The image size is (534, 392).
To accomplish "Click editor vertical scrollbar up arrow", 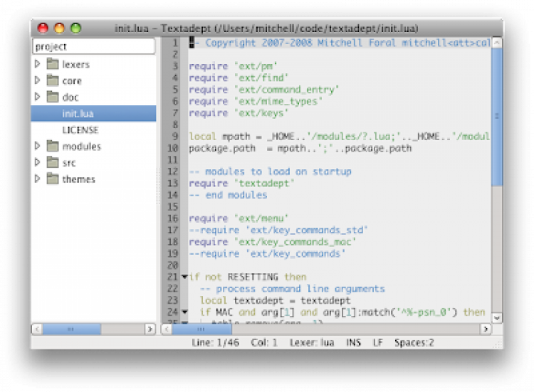I will click(497, 43).
